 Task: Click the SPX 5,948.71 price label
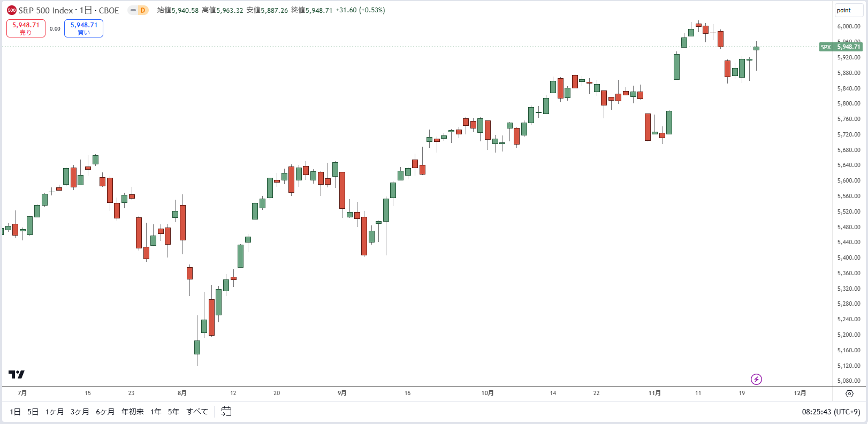(x=841, y=47)
